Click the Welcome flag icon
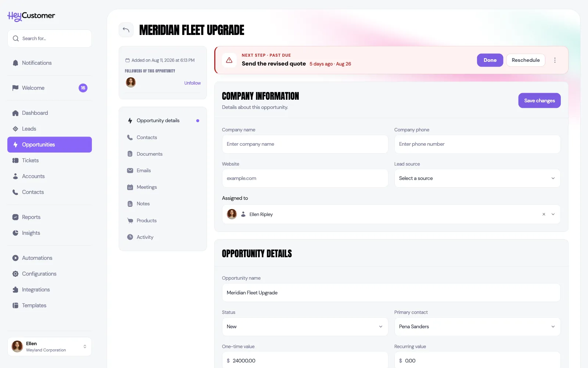Image resolution: width=588 pixels, height=368 pixels. pos(15,88)
